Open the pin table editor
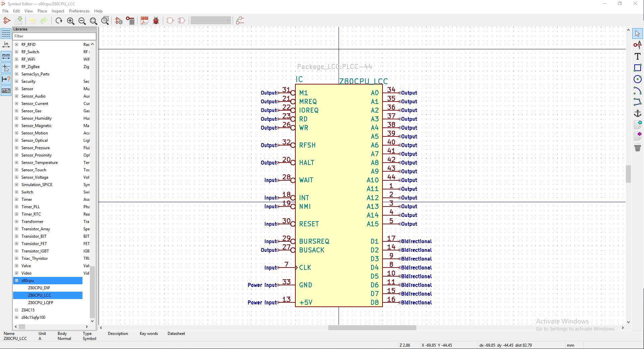This screenshot has height=349, width=644. 130,21
